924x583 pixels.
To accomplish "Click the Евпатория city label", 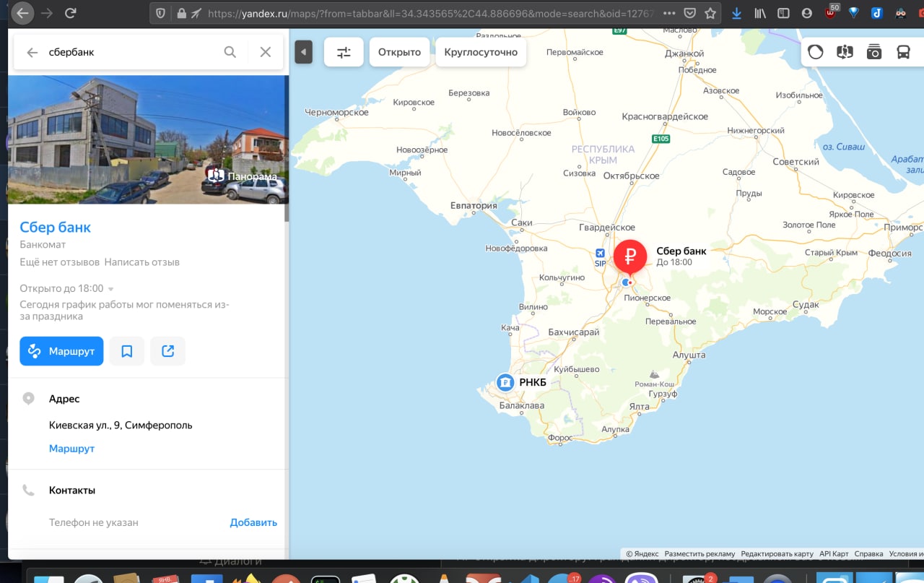I will pos(474,205).
